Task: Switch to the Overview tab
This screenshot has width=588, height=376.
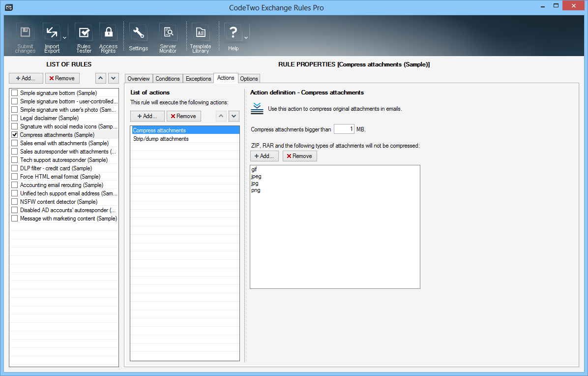Action: (138, 78)
